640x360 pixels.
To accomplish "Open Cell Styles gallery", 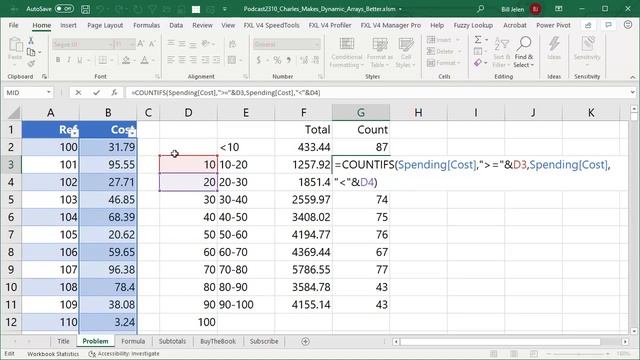I will (405, 53).
